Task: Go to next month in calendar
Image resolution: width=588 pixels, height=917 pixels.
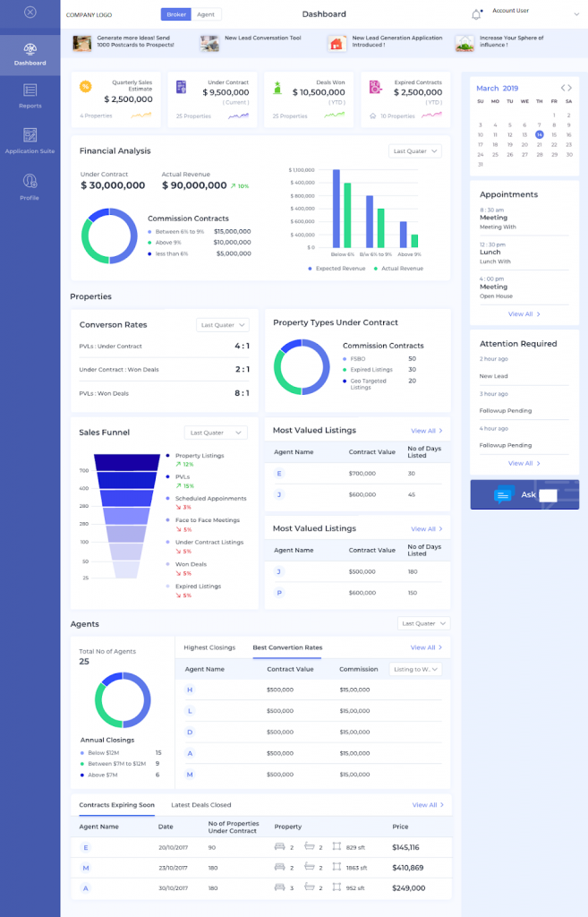Action: [569, 88]
